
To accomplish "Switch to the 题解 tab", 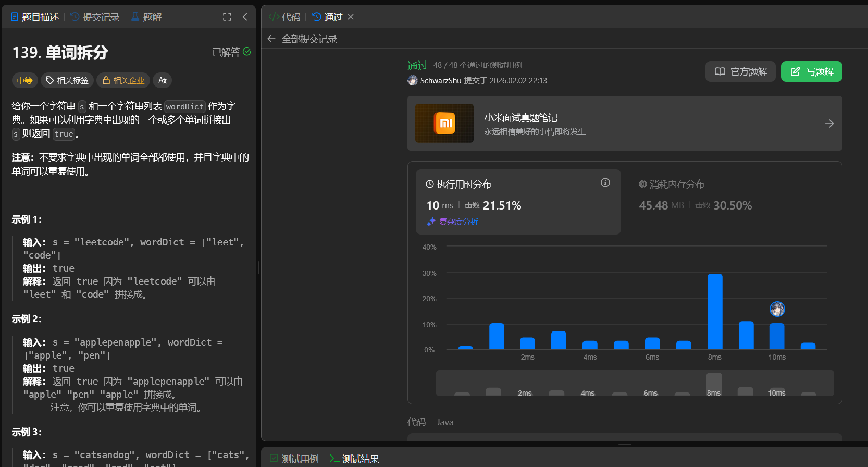I will pos(146,17).
